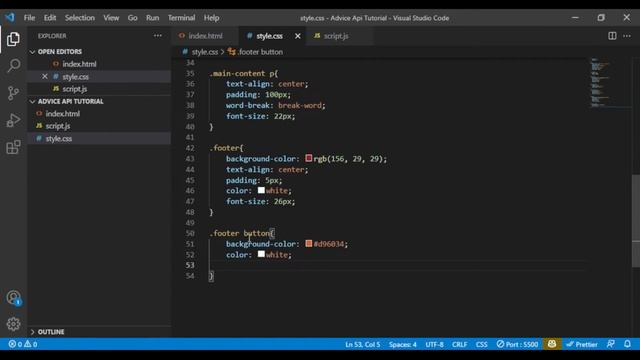Open script.js in Open Editors list
This screenshot has width=640, height=360.
[75, 89]
